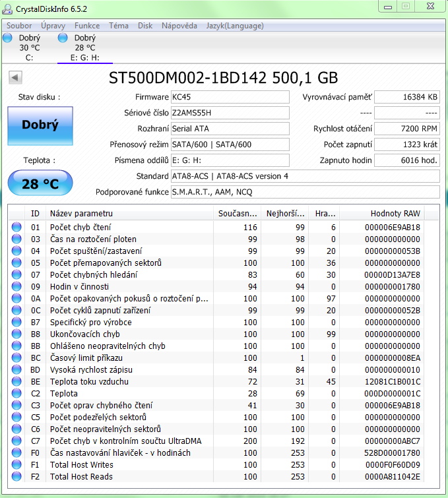Select the RAW value 12081C1B001C
The width and height of the screenshot is (448, 498).
tap(393, 381)
